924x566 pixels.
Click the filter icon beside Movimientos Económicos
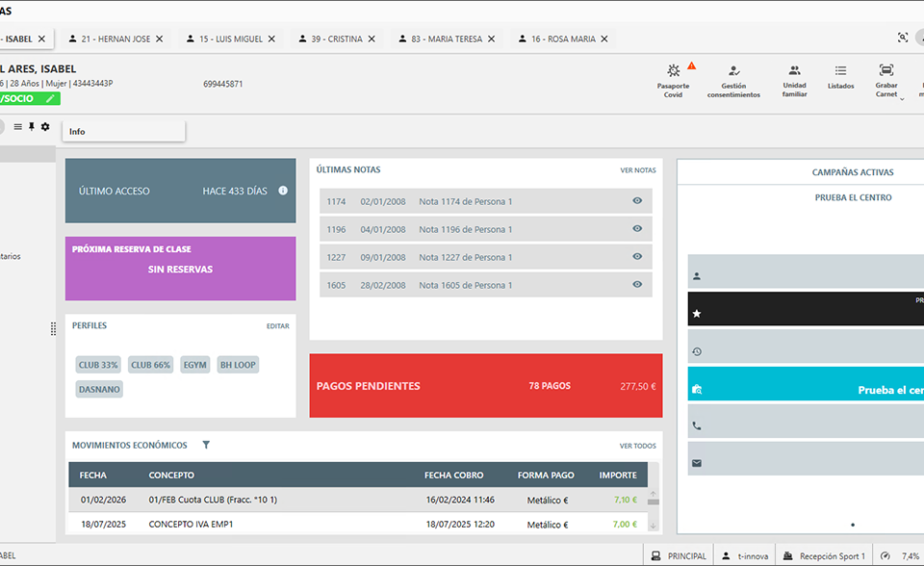pos(206,446)
